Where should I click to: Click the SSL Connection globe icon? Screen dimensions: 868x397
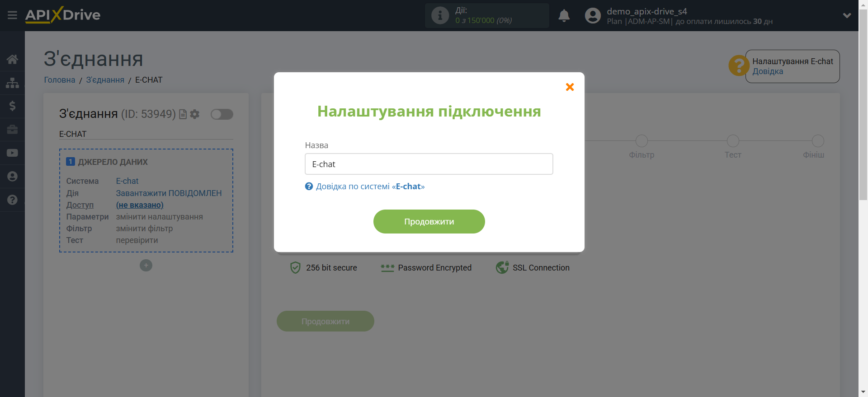pos(502,267)
